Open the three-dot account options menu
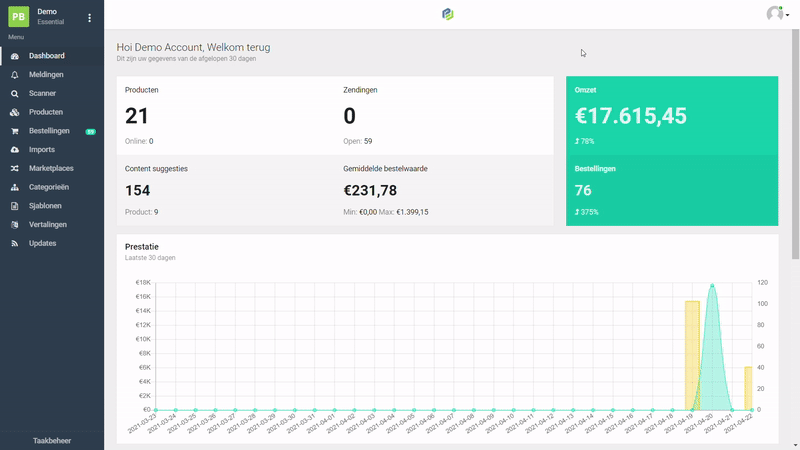This screenshot has height=450, width=800. pos(89,18)
